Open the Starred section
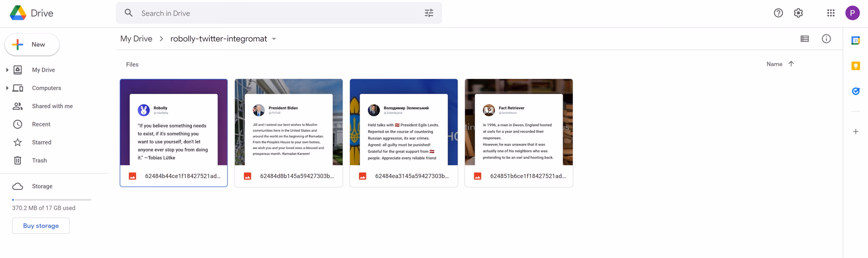The image size is (868, 258). point(41,142)
